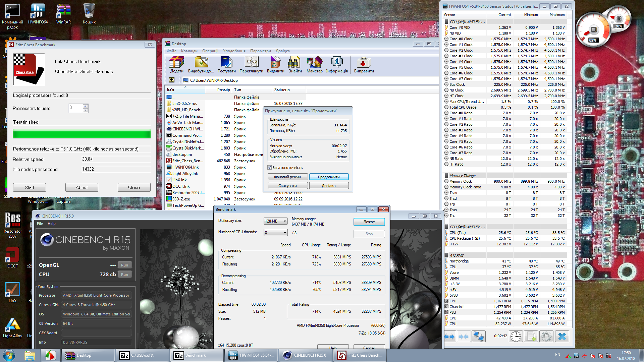Image resolution: width=644 pixels, height=362 pixels.
Task: Toggle the Багатопоточність checkbox
Action: (269, 168)
